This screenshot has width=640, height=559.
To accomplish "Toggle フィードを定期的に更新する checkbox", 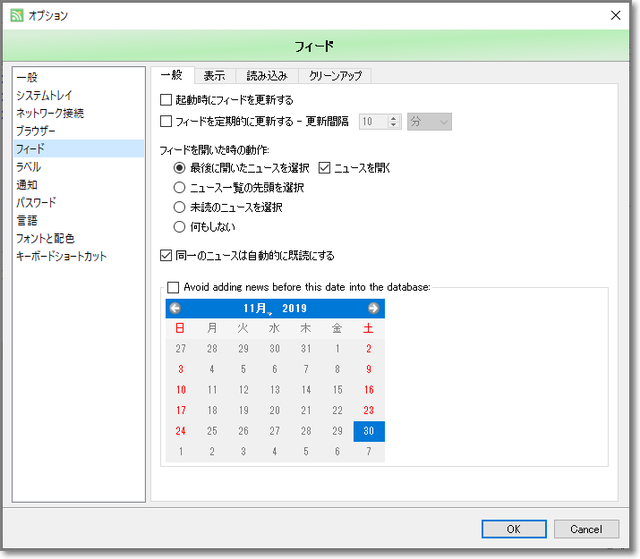I will pos(167,122).
